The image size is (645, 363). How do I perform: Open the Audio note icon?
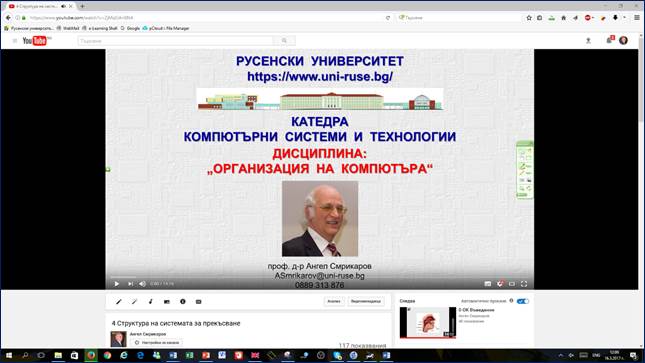point(151,302)
